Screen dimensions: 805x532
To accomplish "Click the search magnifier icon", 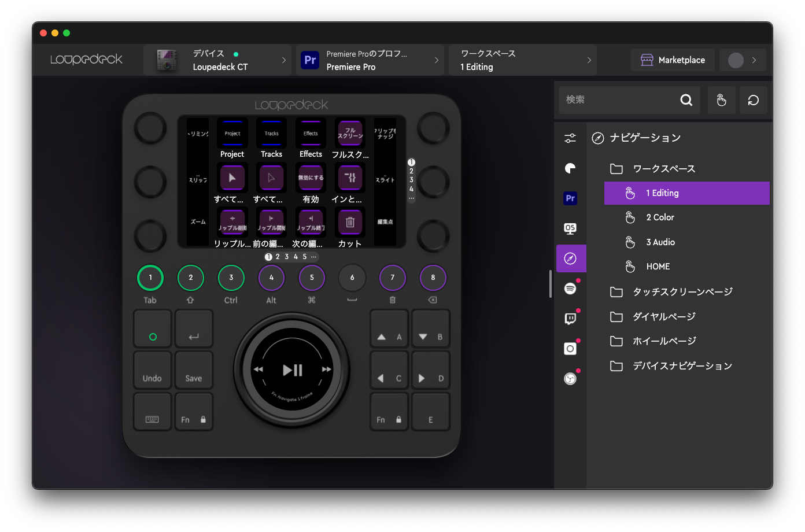I will point(686,100).
